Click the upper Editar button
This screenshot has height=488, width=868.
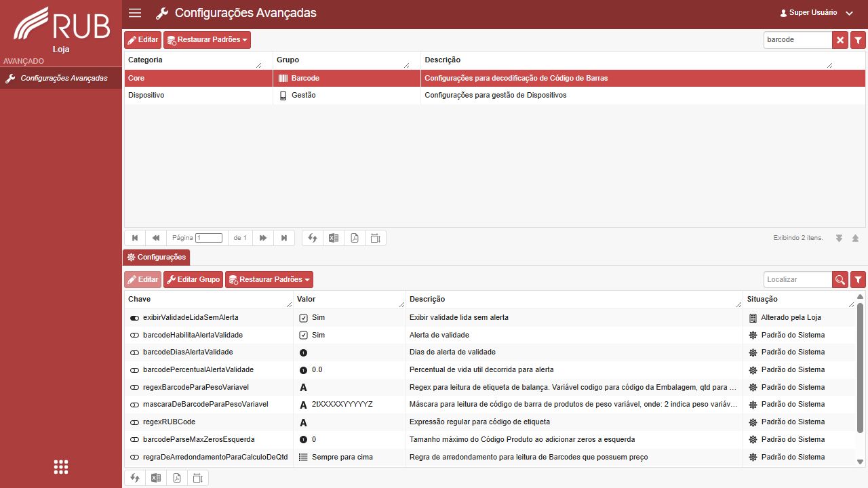click(x=142, y=40)
